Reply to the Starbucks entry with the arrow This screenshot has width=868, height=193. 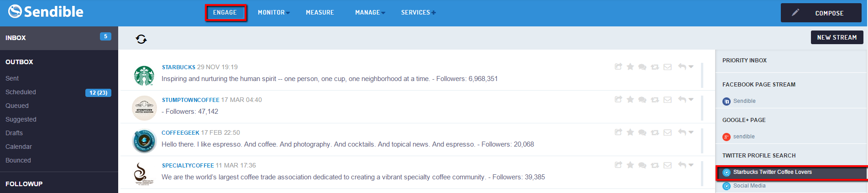point(682,67)
